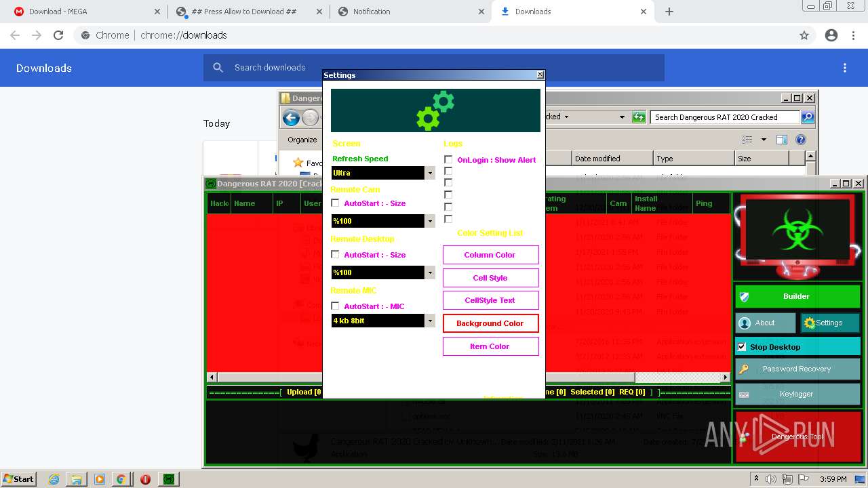Click green Dangerous RAT taskbar icon
868x488 pixels.
(x=169, y=479)
